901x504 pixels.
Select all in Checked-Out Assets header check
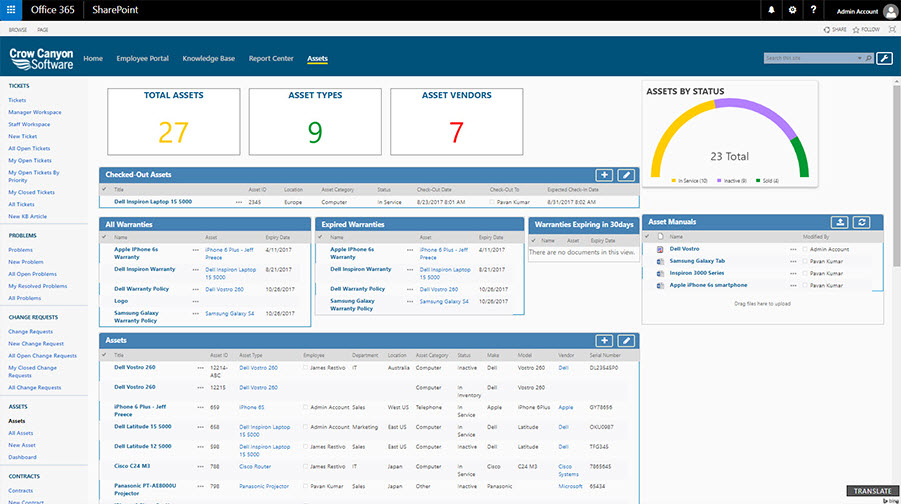[104, 189]
